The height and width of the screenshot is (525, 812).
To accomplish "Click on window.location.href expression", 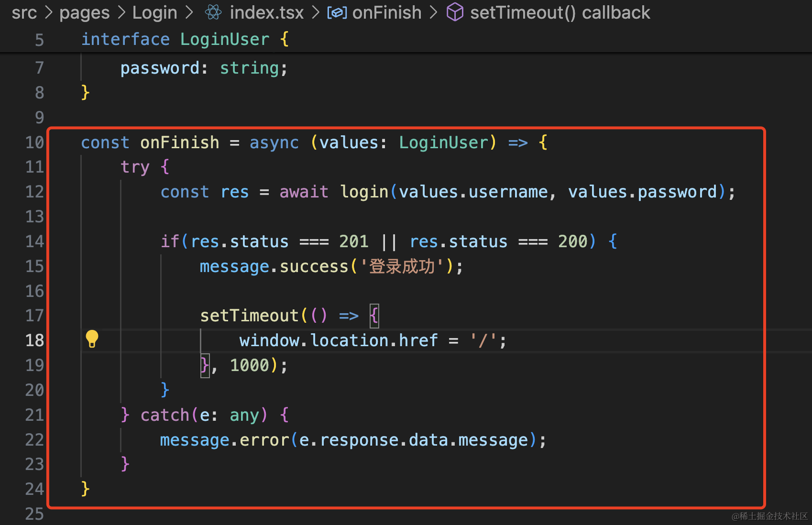I will pyautogui.click(x=339, y=340).
